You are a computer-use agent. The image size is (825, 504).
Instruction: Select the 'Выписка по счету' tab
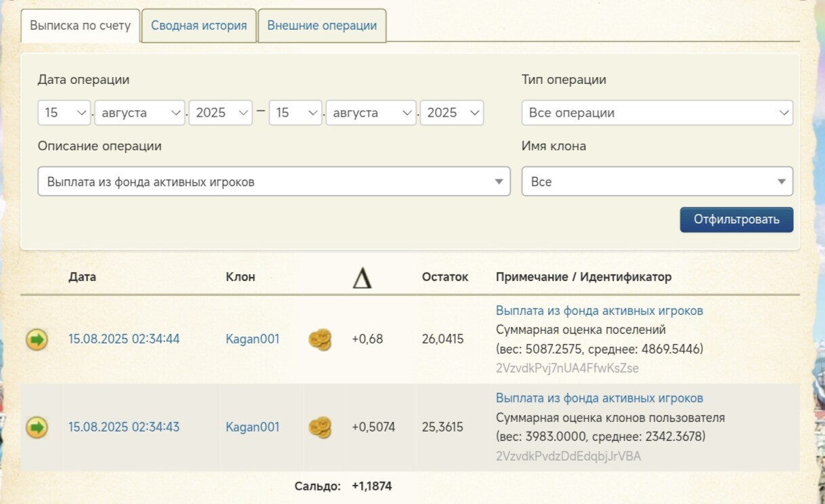pos(80,26)
